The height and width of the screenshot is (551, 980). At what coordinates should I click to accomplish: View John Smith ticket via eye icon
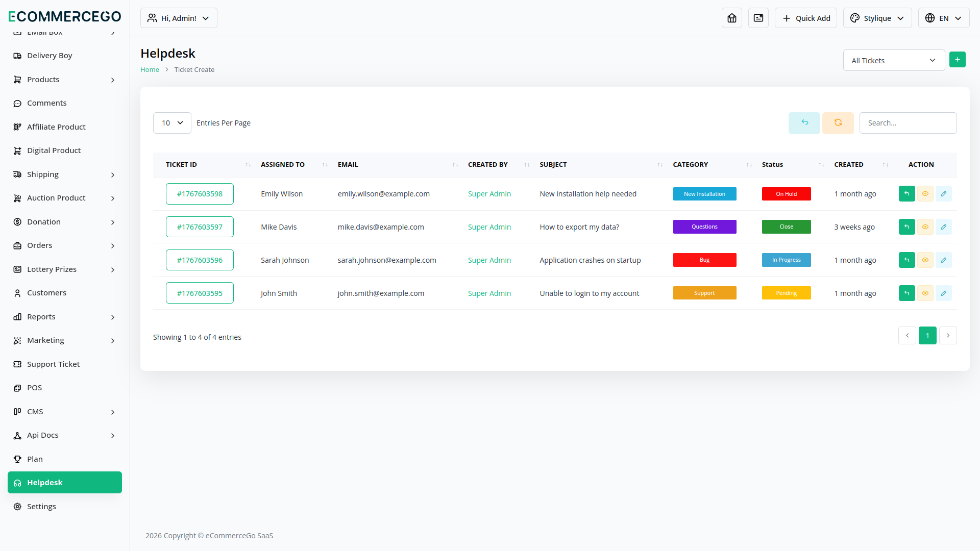coord(925,293)
